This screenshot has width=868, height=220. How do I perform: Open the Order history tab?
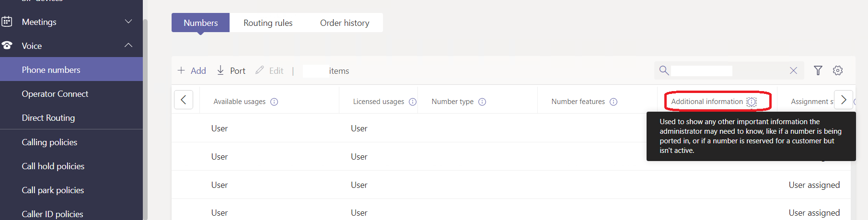(x=345, y=23)
